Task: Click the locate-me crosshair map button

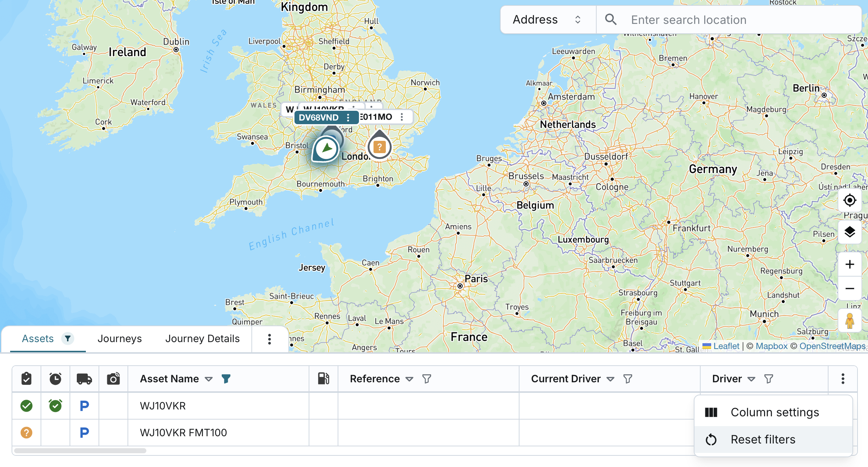Action: tap(850, 200)
